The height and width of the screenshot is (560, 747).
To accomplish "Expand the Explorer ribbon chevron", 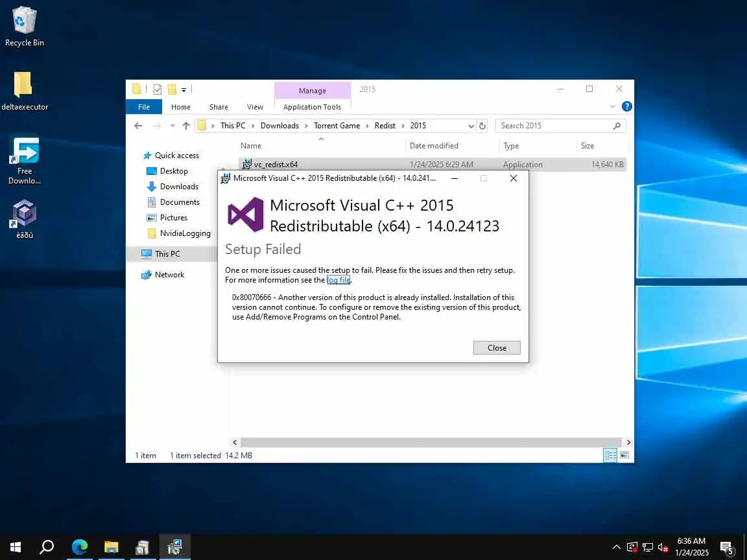I will pos(613,107).
